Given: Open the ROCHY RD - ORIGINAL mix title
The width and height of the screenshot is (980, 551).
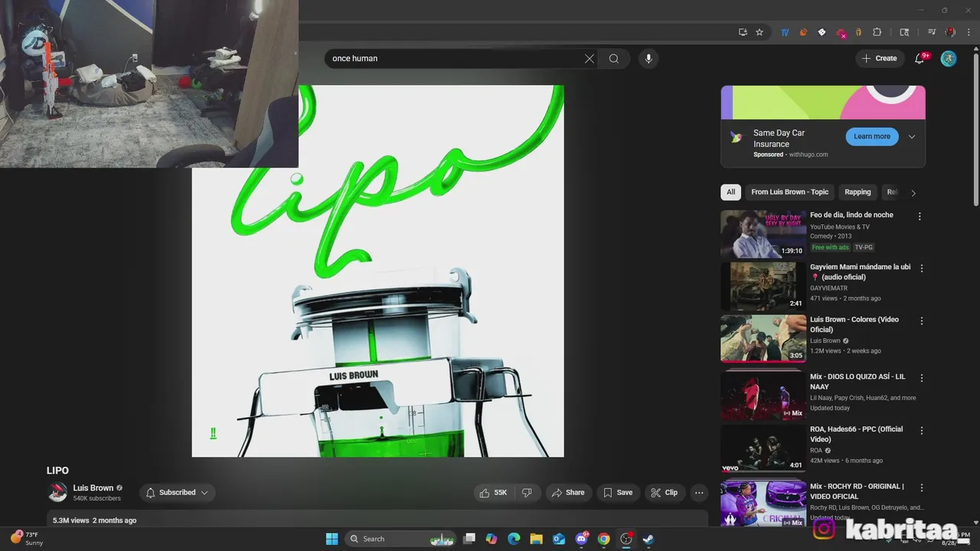Looking at the screenshot, I should point(857,491).
